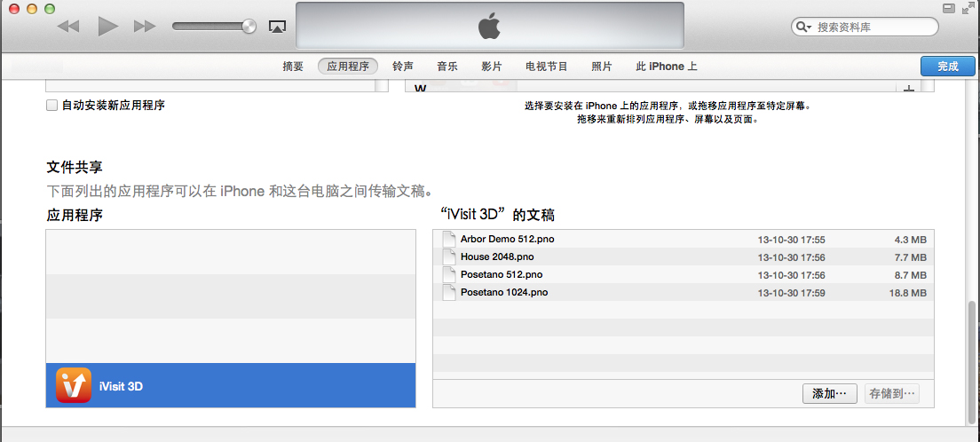Viewport: 980px width, 442px height.
Task: Show the 照片 tab
Action: pos(602,67)
